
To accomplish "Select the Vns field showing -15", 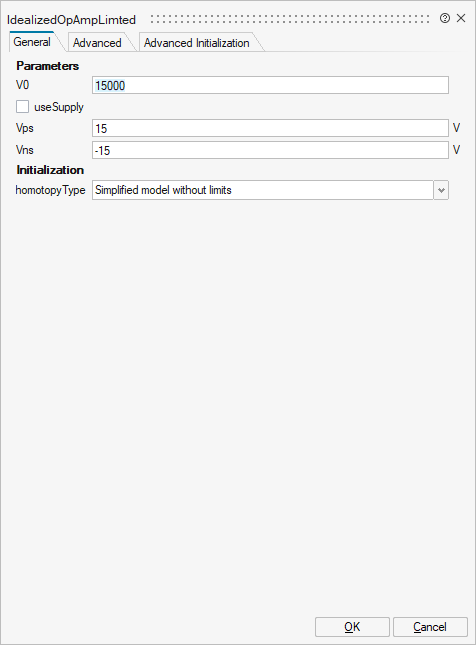I will pos(270,150).
